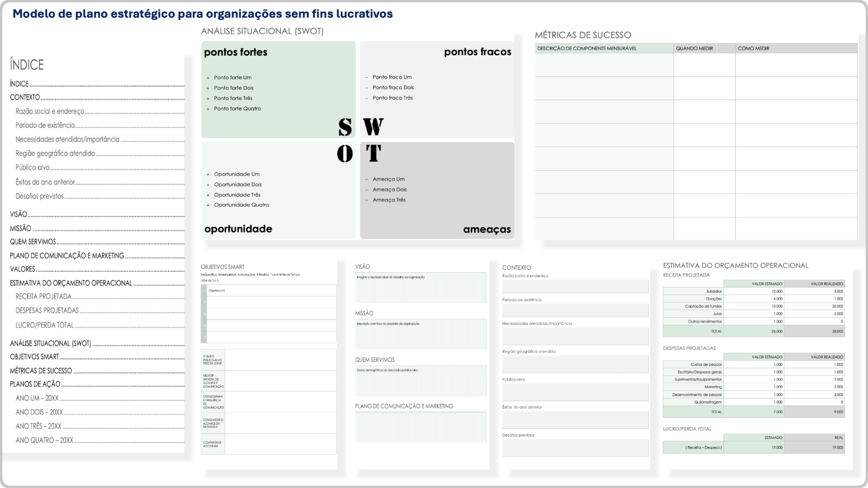Click the large 'O' letter in SWOT
This screenshot has height=488, width=868.
pyautogui.click(x=345, y=154)
